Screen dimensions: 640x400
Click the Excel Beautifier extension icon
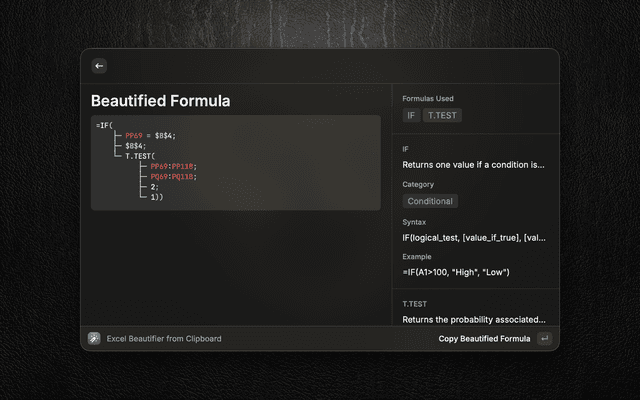pos(94,338)
